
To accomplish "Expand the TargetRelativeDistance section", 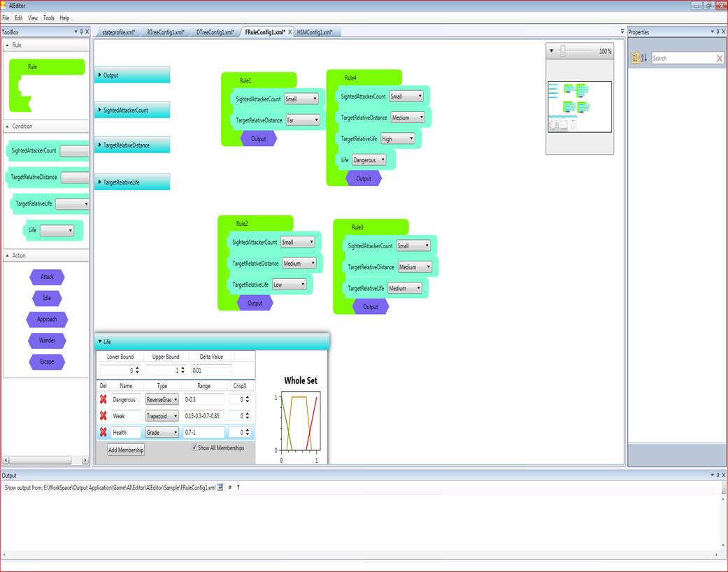I will pos(100,145).
